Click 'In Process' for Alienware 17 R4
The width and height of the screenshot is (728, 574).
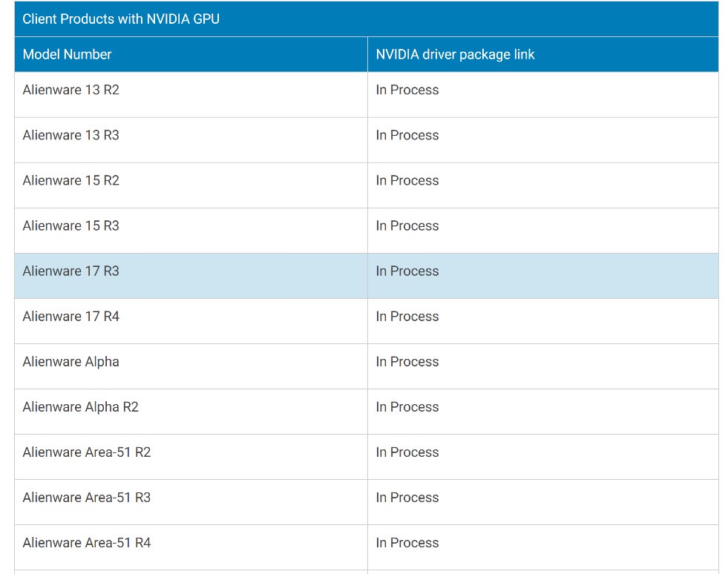click(x=407, y=316)
